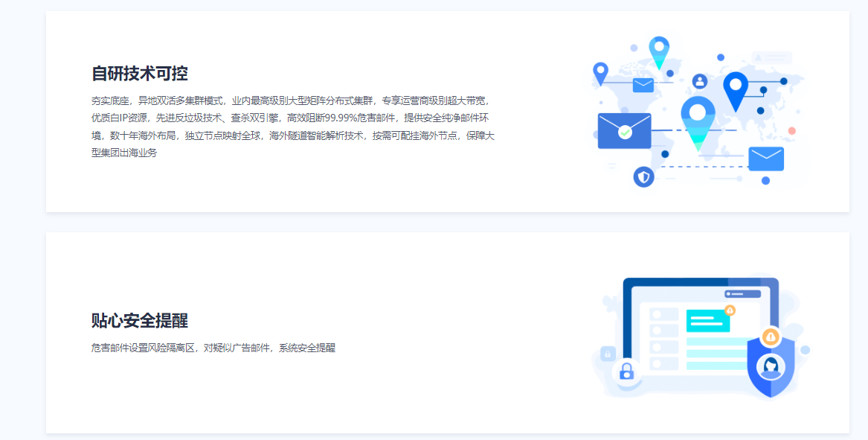Click the pink dot on the map

[791, 131]
